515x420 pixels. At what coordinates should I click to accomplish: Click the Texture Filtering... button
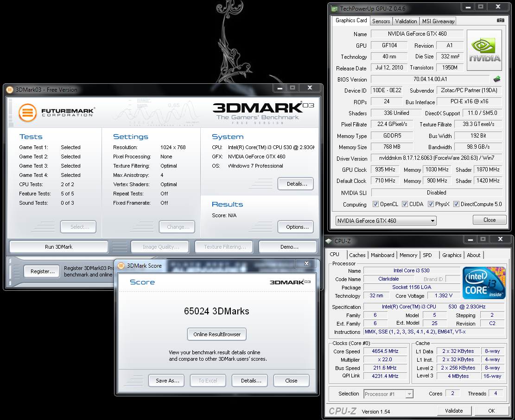pyautogui.click(x=224, y=247)
